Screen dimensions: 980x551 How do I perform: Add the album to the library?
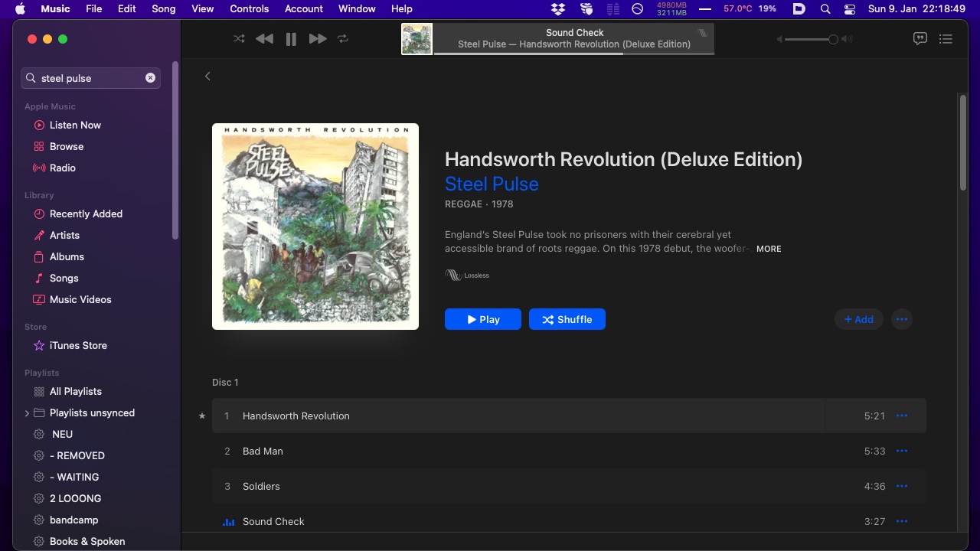pyautogui.click(x=859, y=319)
